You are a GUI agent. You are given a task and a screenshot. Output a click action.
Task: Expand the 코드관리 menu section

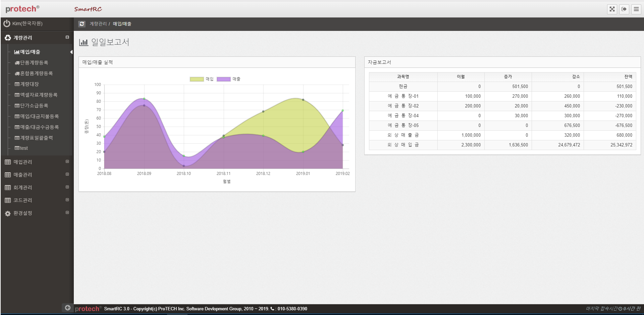(x=67, y=200)
